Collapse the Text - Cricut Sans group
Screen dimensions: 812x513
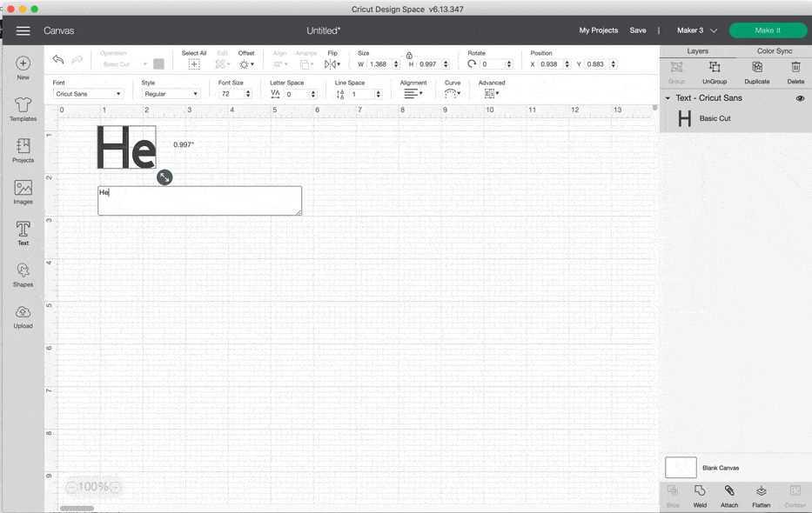(668, 98)
